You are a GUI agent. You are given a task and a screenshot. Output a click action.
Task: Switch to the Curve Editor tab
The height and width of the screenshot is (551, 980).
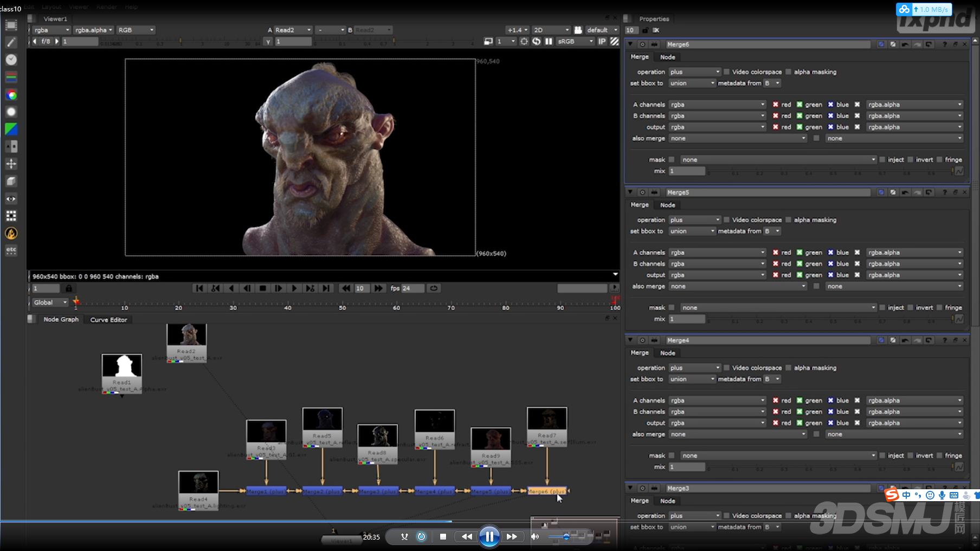108,320
